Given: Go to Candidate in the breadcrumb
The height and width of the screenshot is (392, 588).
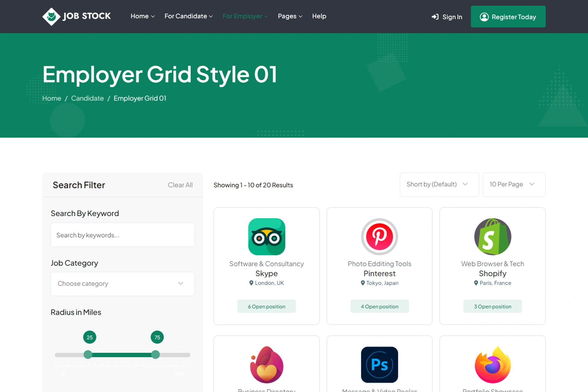Looking at the screenshot, I should [x=87, y=98].
